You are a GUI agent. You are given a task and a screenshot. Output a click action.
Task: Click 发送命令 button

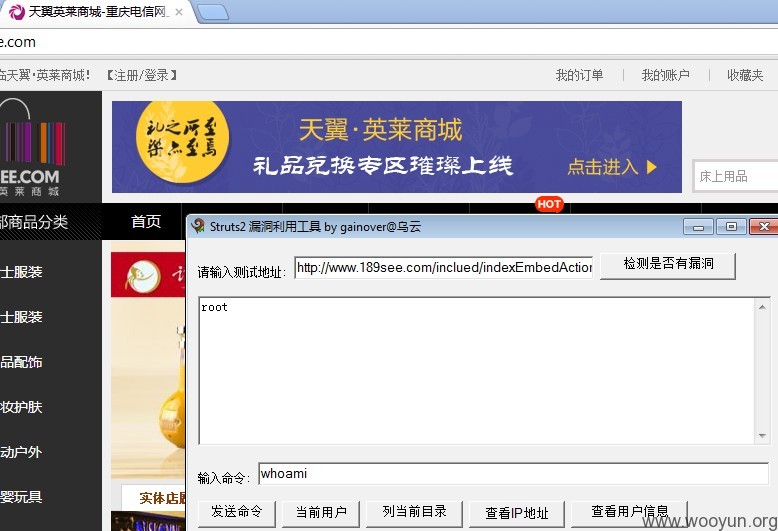[x=237, y=513]
